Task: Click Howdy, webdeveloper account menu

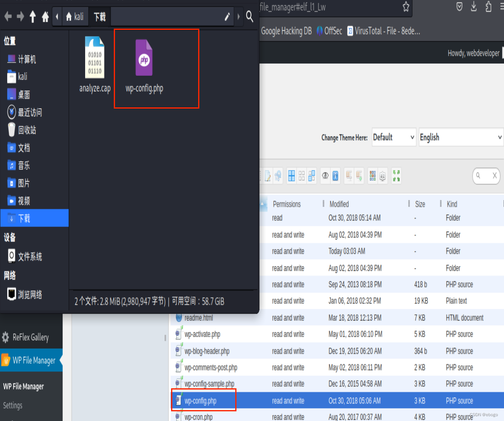Action: 473,53
